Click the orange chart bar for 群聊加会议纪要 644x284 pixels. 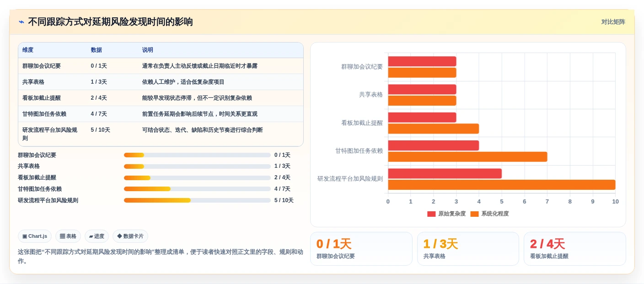(422, 72)
